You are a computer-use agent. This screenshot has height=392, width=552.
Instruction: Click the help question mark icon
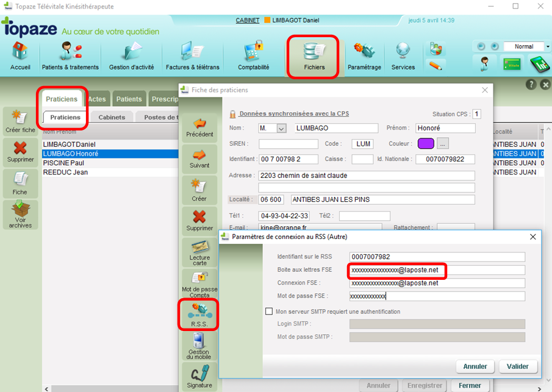(531, 85)
